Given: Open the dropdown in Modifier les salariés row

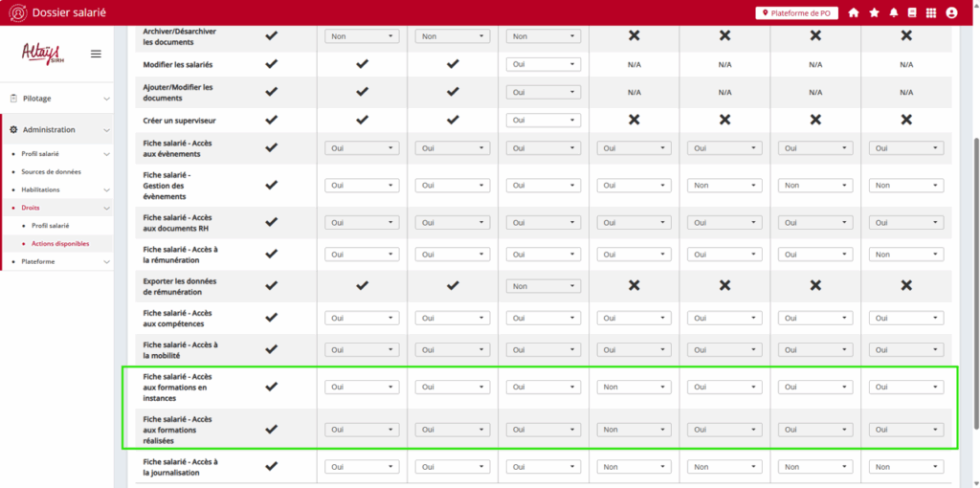Looking at the screenshot, I should tap(544, 64).
